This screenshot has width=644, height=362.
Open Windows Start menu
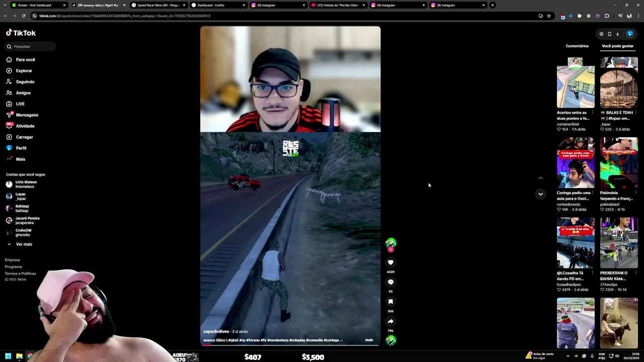click(x=8, y=356)
